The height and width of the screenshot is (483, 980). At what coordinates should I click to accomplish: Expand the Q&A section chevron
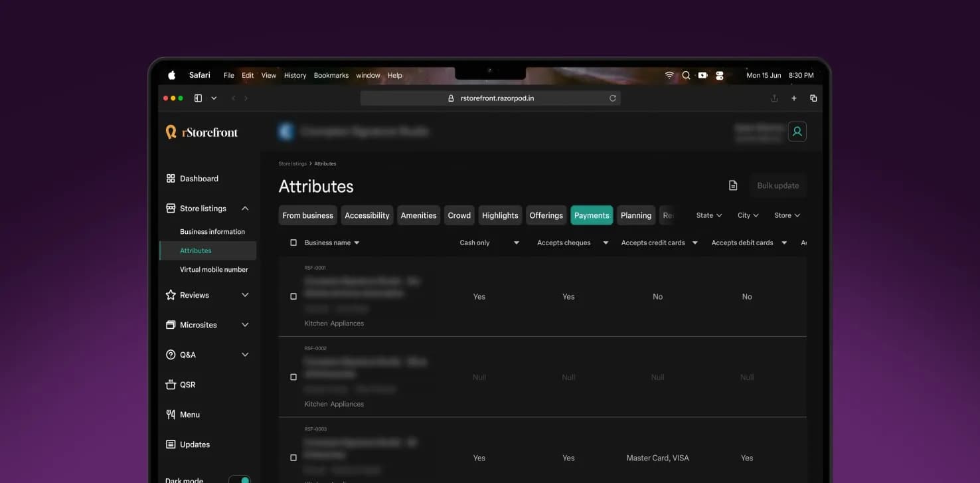tap(245, 355)
